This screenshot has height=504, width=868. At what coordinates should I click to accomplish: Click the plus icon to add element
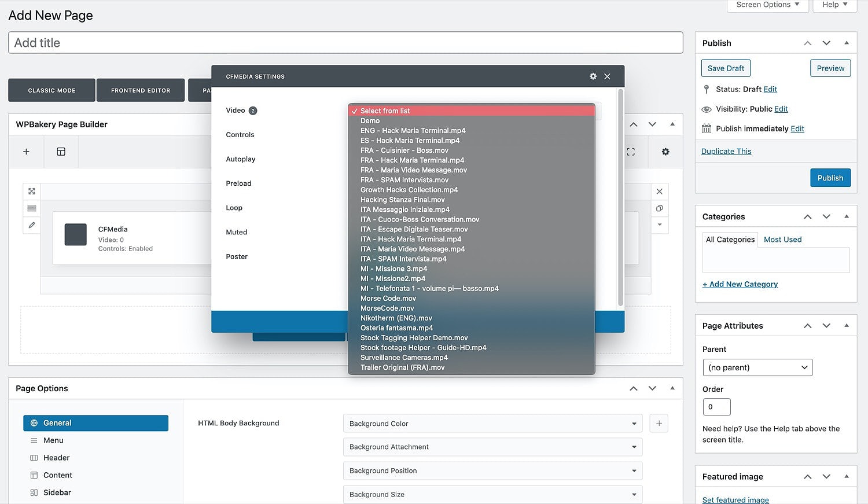(x=26, y=152)
